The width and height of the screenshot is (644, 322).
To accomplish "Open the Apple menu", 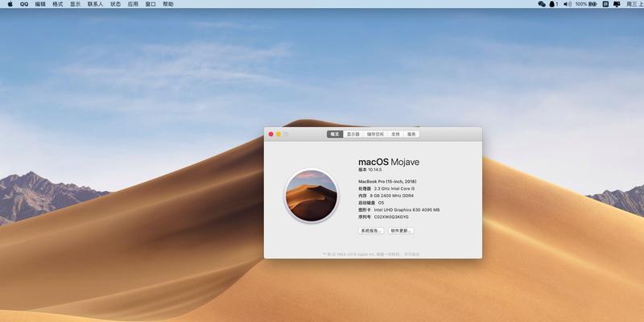I will coord(10,4).
